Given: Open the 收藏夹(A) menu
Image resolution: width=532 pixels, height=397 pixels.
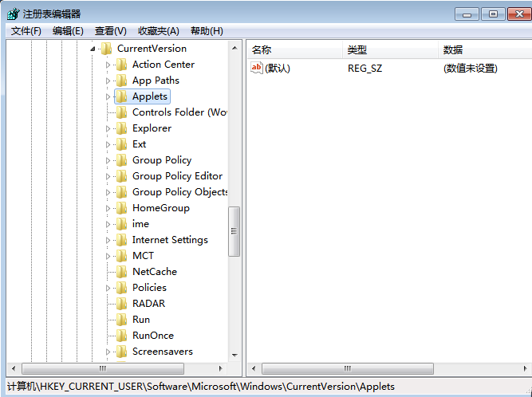Looking at the screenshot, I should 159,31.
